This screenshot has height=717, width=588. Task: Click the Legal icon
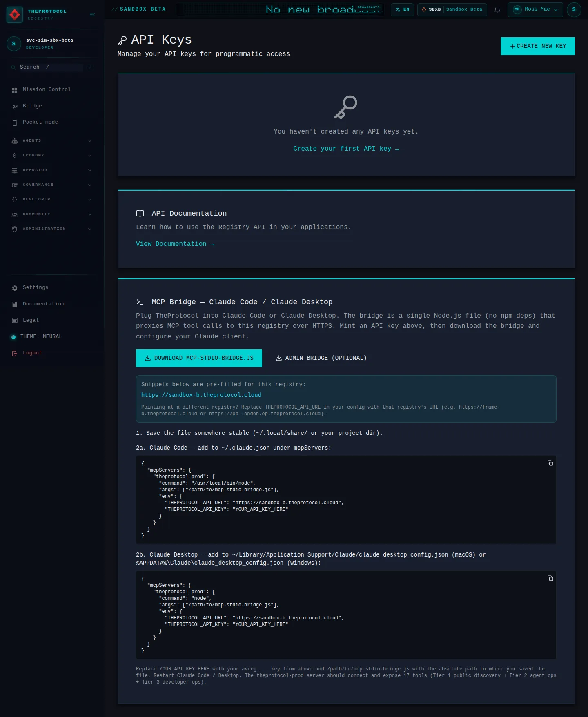[x=15, y=321]
